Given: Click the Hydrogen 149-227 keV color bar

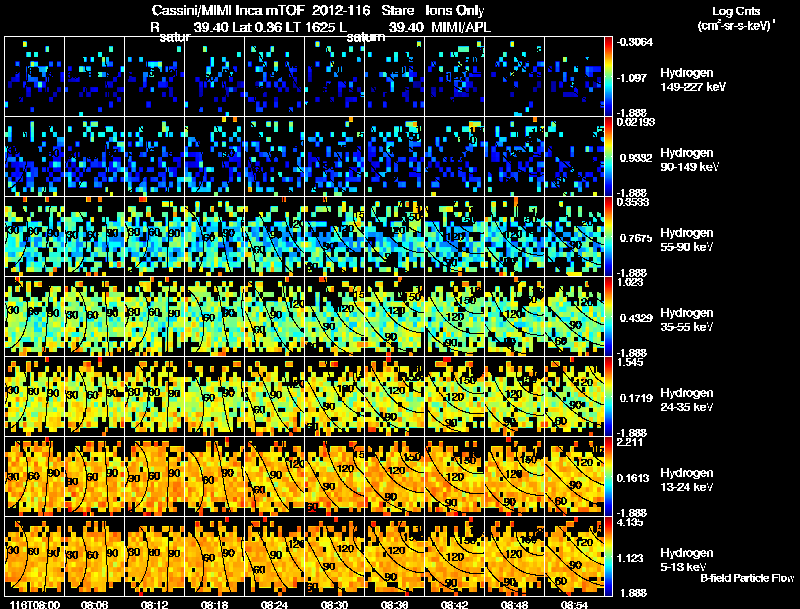Looking at the screenshot, I should [x=608, y=77].
